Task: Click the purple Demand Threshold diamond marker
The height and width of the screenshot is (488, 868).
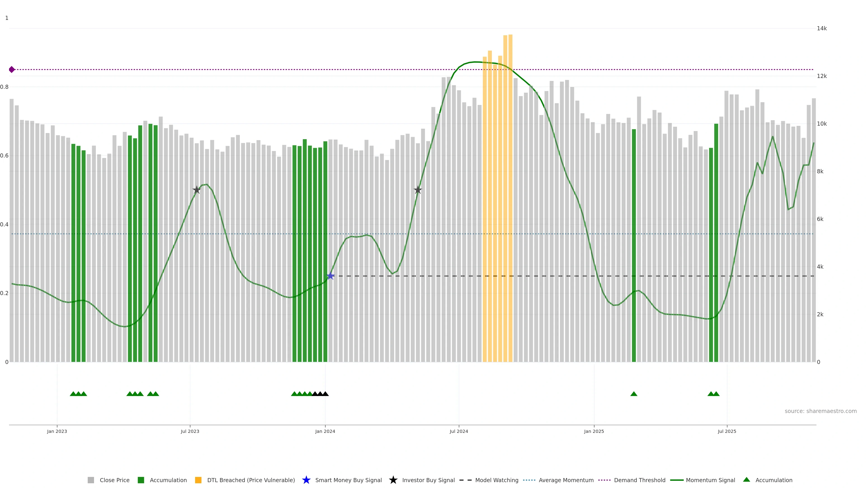Action: pyautogui.click(x=12, y=69)
